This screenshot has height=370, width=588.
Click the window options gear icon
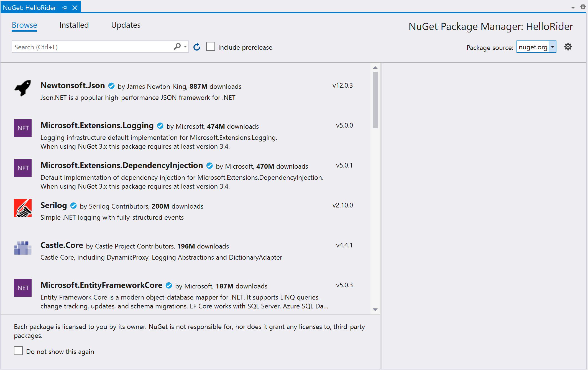pyautogui.click(x=583, y=7)
